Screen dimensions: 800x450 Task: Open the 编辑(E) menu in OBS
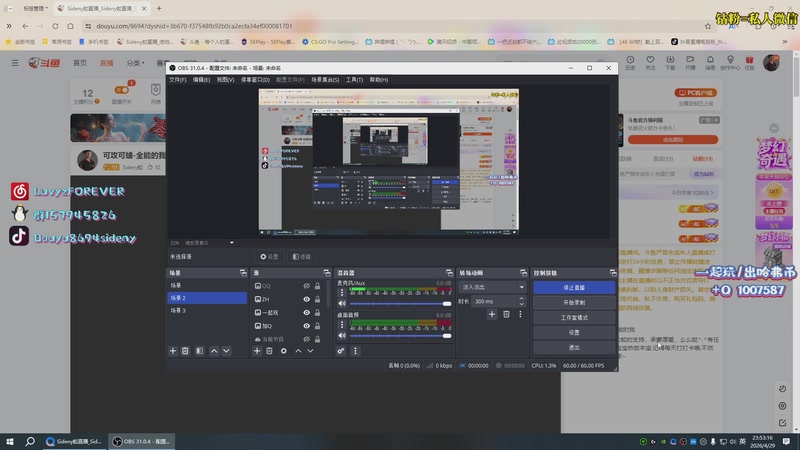point(201,80)
